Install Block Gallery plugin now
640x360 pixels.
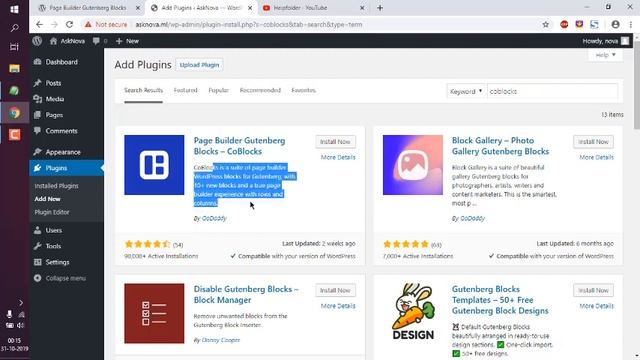593,142
